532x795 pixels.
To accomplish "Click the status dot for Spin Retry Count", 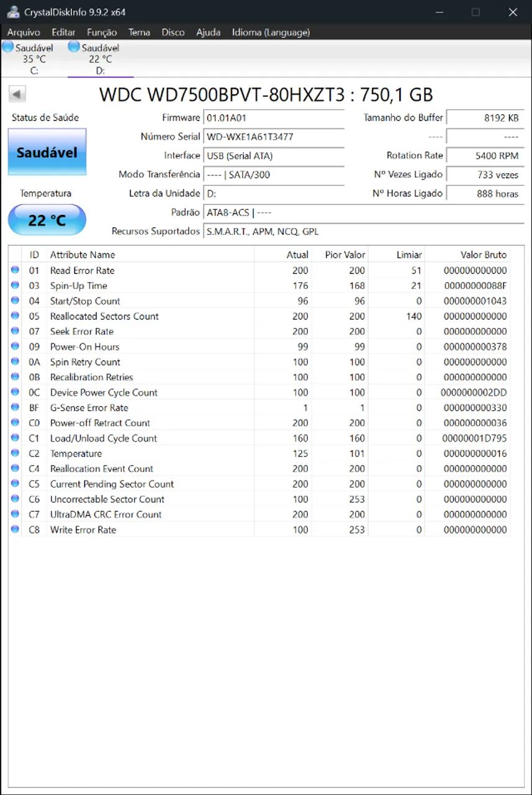I will click(15, 361).
